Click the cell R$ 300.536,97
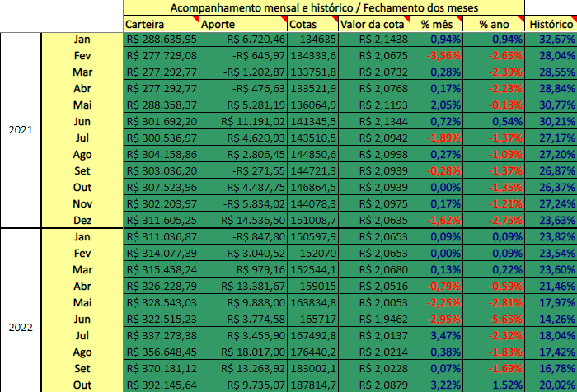Viewport: 577px width, 392px height. click(x=162, y=138)
